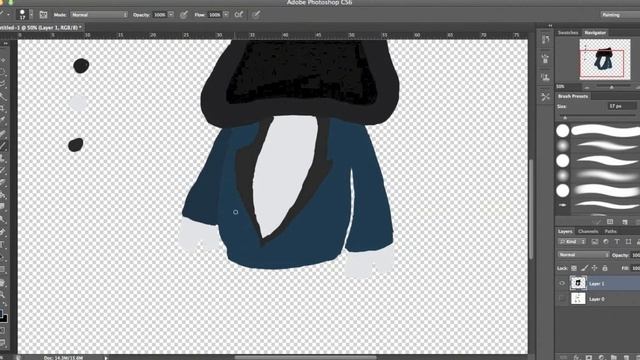The width and height of the screenshot is (640, 360).
Task: Switch to the Channels tab
Action: coord(588,231)
